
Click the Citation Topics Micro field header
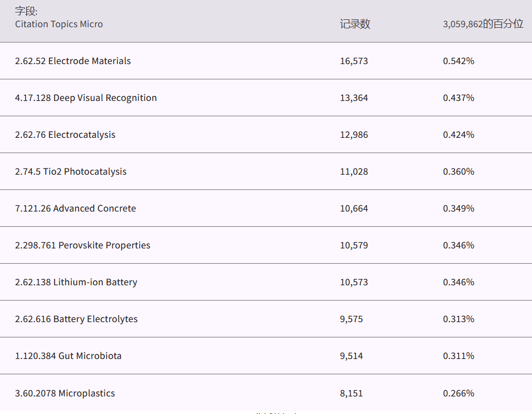point(59,24)
